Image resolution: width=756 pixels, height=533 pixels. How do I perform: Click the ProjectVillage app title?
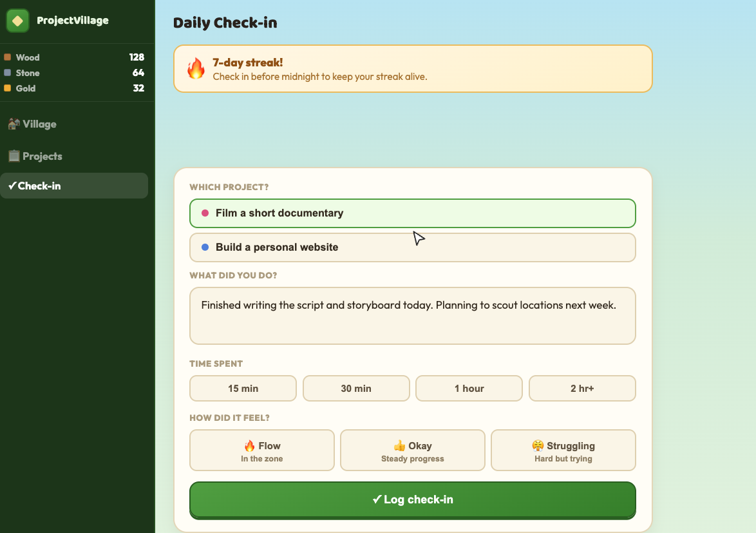click(x=73, y=20)
